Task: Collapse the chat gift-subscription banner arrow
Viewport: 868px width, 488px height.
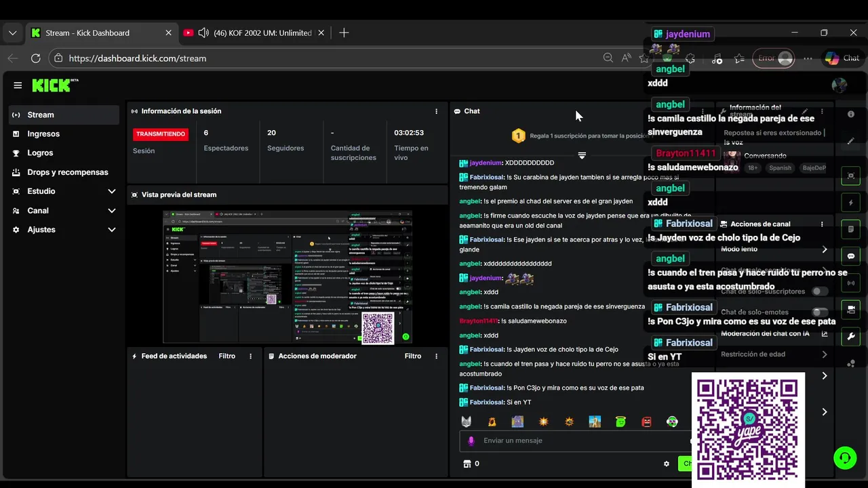Action: click(x=582, y=155)
